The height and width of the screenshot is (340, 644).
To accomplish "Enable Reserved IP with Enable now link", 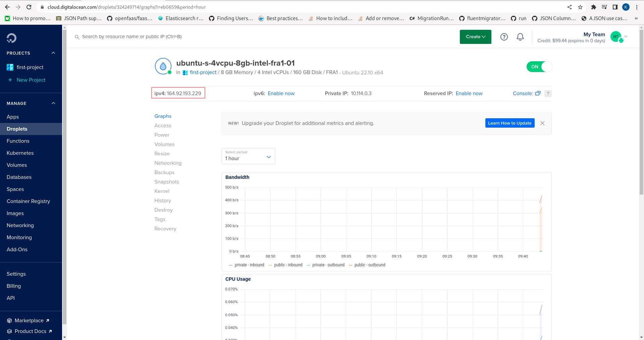I will (469, 93).
